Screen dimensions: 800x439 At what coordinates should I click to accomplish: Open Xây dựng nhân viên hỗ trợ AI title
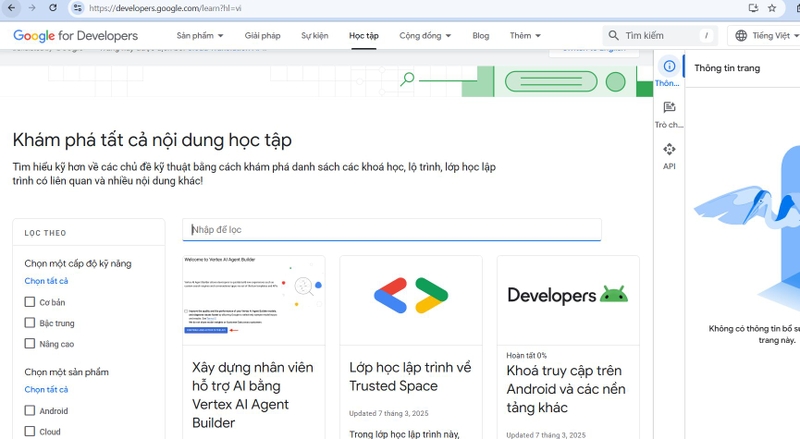pos(253,395)
